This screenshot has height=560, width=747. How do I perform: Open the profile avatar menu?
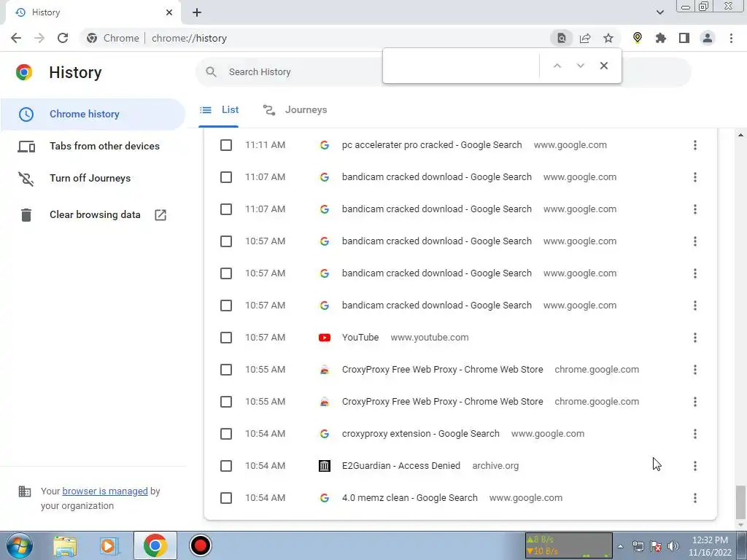[x=708, y=38]
